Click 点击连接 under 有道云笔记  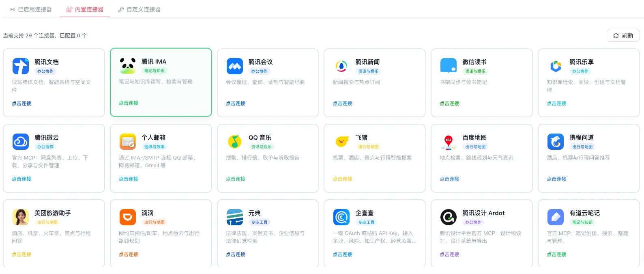557,255
